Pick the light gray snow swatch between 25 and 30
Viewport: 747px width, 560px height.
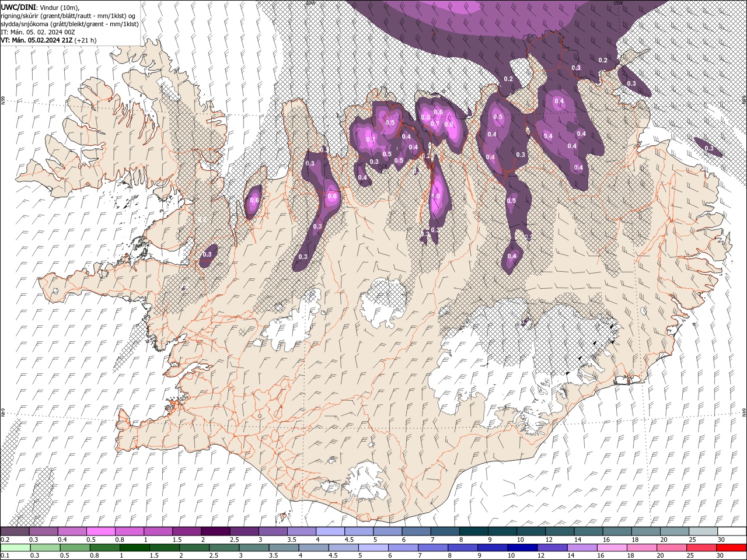(x=703, y=531)
